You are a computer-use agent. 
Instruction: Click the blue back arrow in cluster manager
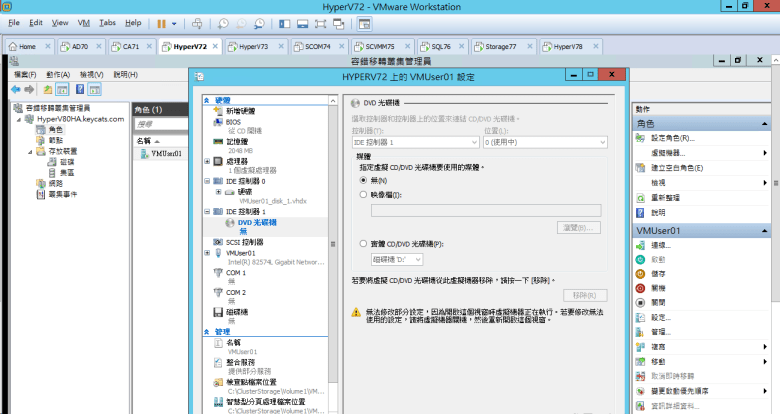pos(16,89)
